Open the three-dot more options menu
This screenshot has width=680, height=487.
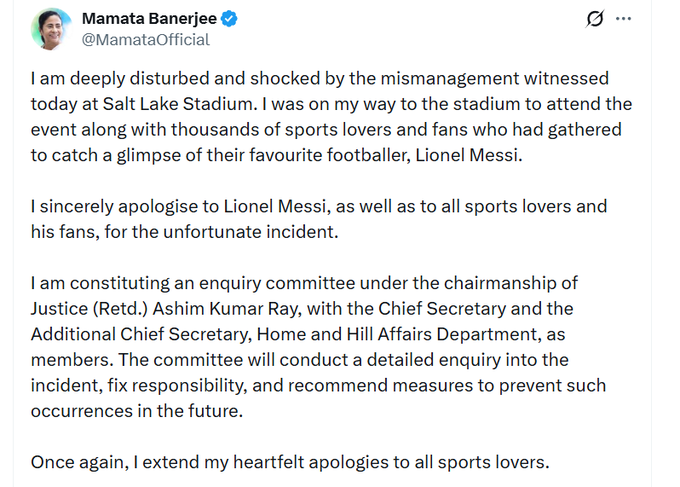coord(624,19)
